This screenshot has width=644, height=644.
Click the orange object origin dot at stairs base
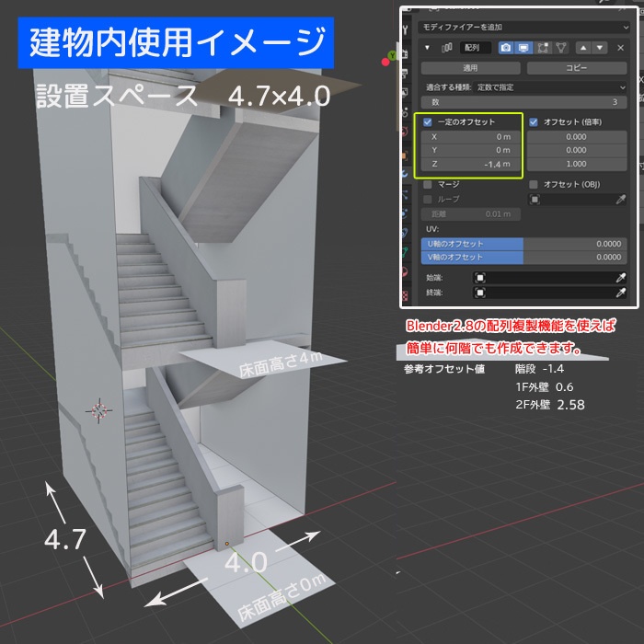click(x=226, y=544)
